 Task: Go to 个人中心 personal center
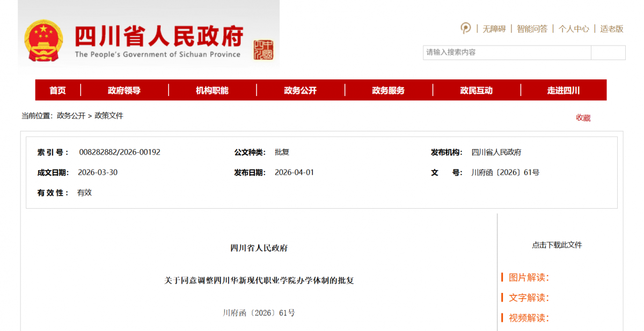(x=574, y=29)
